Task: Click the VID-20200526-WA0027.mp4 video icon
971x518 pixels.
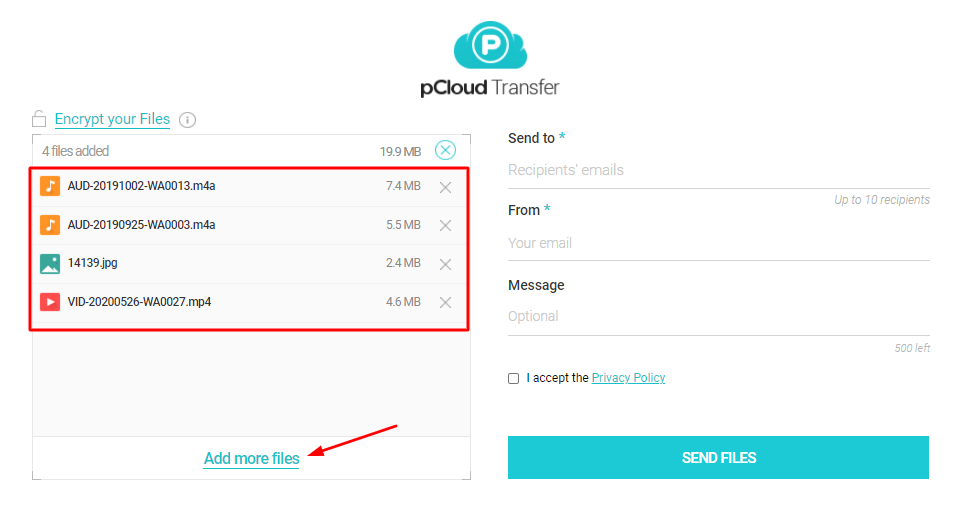Action: [50, 302]
